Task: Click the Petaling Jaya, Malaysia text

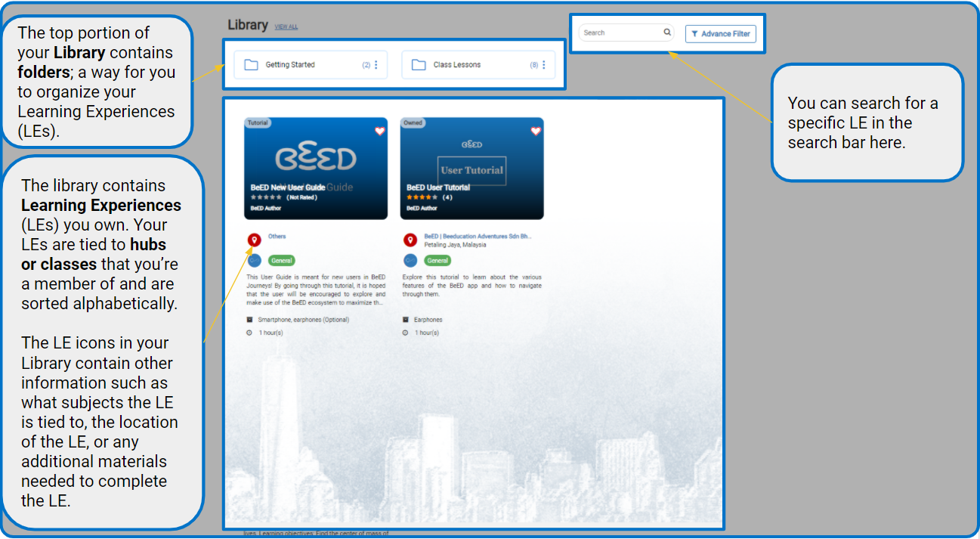Action: point(455,245)
